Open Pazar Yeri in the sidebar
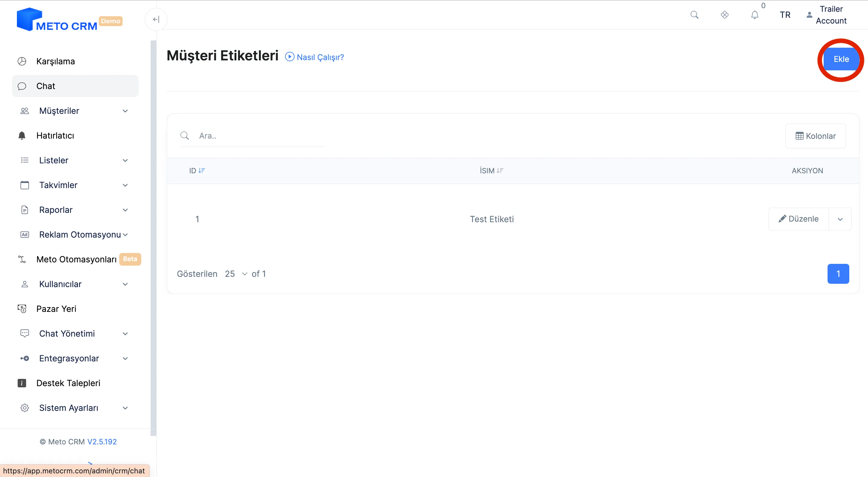The image size is (868, 477). (x=75, y=309)
